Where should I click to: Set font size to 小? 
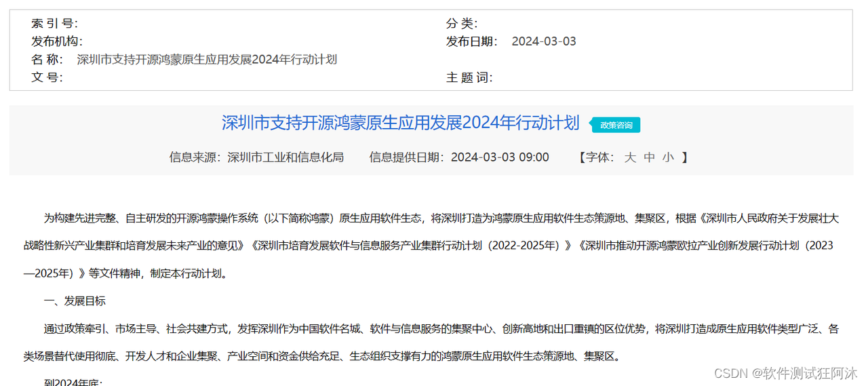(668, 157)
